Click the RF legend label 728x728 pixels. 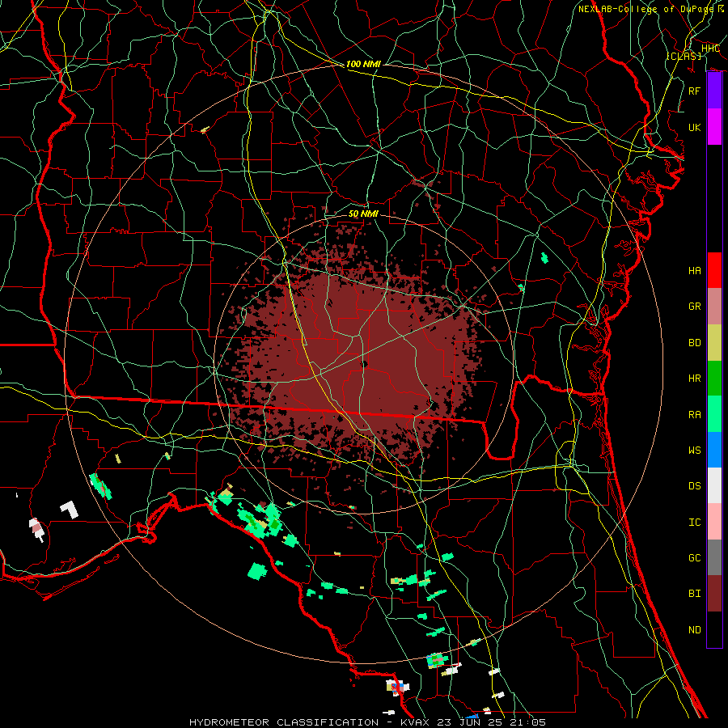point(694,91)
